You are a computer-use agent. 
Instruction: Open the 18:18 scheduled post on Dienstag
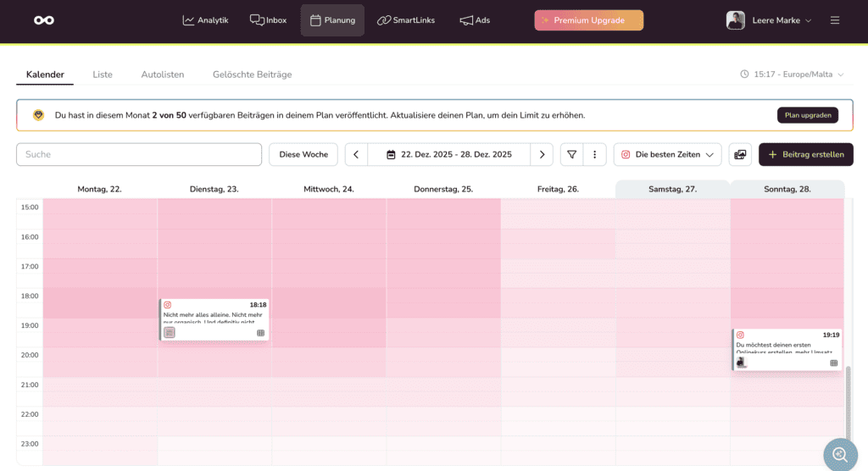point(214,319)
